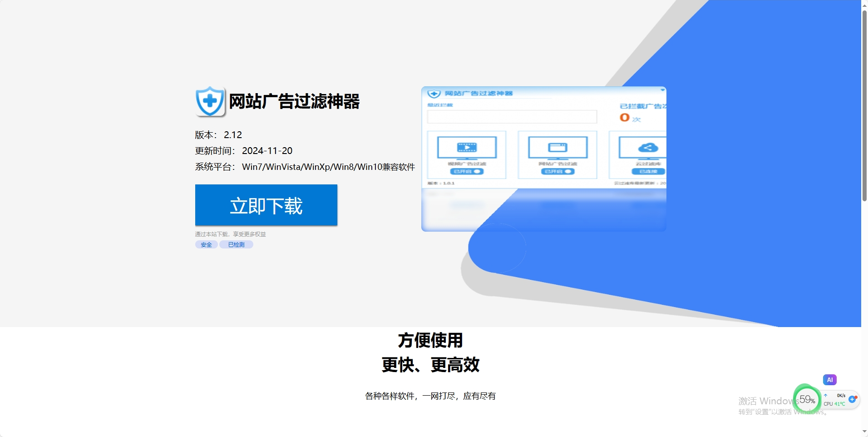Click the 安全 tag below download button
868x437 pixels.
point(206,244)
